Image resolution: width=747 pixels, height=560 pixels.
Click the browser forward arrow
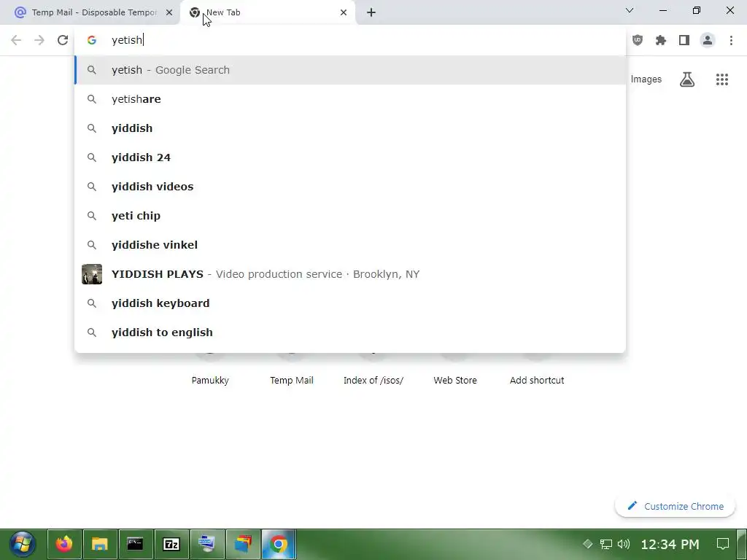click(x=39, y=40)
